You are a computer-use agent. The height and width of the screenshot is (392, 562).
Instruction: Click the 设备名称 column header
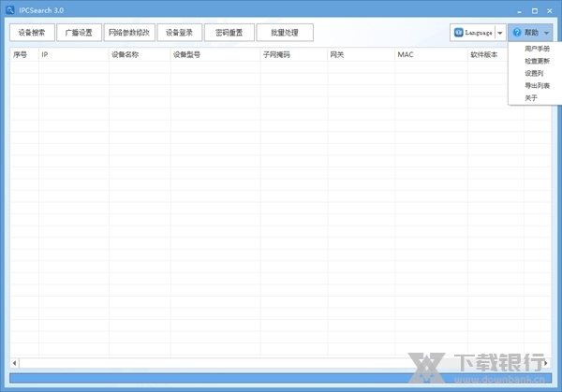[140, 54]
